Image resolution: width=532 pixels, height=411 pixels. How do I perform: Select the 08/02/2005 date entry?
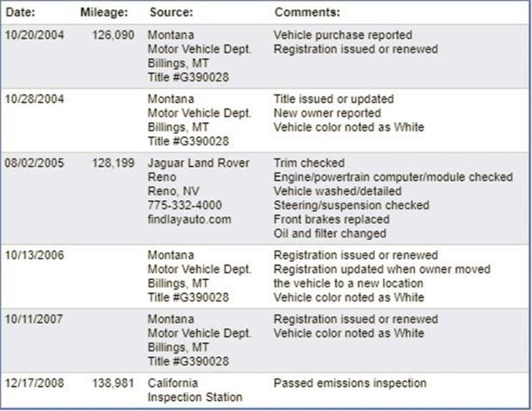pyautogui.click(x=34, y=163)
